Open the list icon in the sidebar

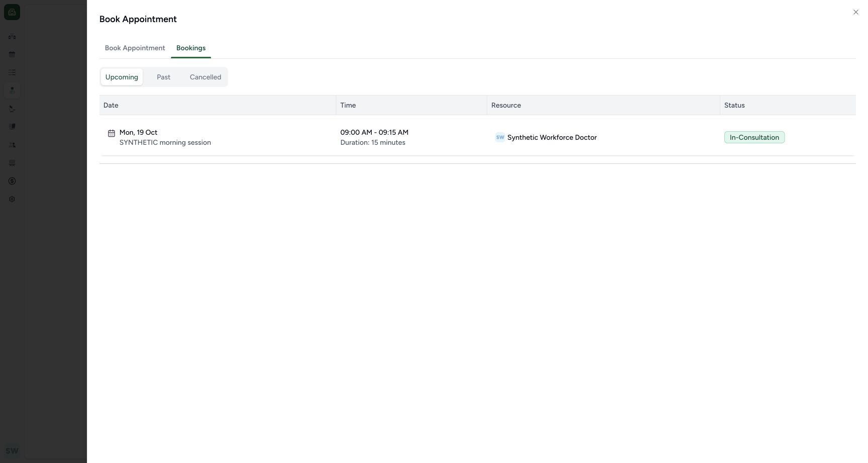pos(12,72)
